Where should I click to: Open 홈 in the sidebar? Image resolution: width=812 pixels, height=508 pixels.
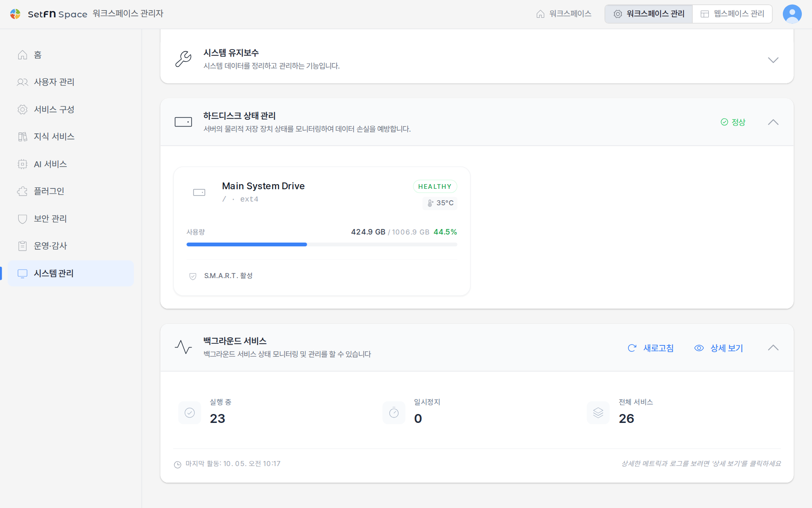(x=71, y=55)
